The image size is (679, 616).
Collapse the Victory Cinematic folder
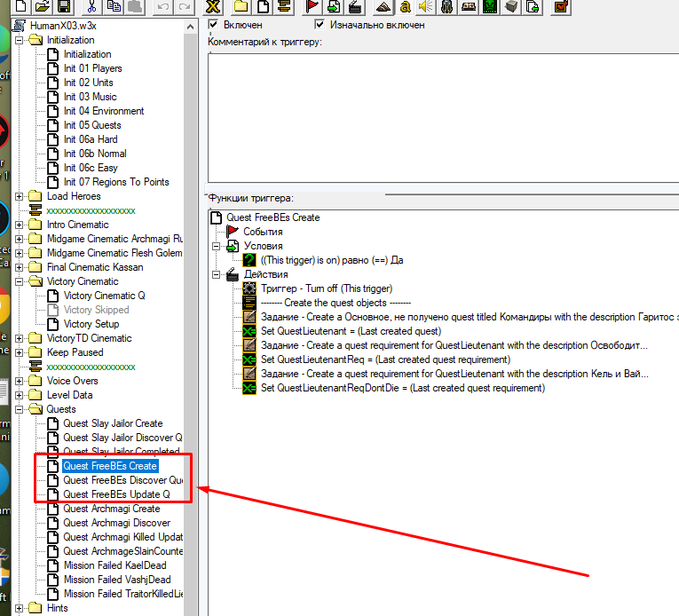[19, 281]
